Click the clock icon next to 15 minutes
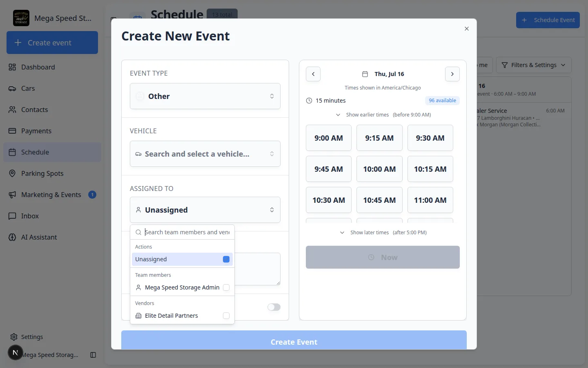Screen dimensions: 588x368 [309, 101]
